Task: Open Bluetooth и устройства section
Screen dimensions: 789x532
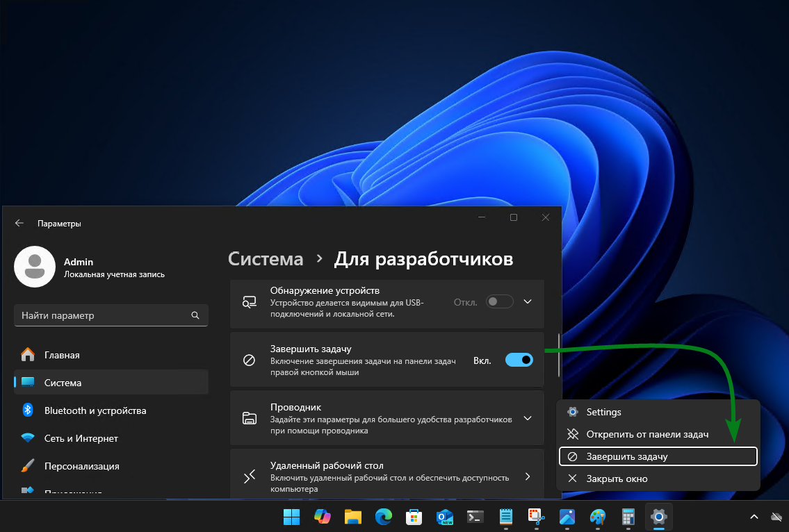Action: (x=95, y=410)
